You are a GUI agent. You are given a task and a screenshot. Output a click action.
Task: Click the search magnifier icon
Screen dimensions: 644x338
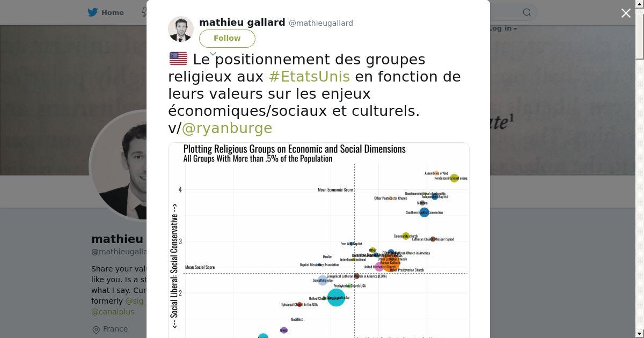click(x=527, y=12)
